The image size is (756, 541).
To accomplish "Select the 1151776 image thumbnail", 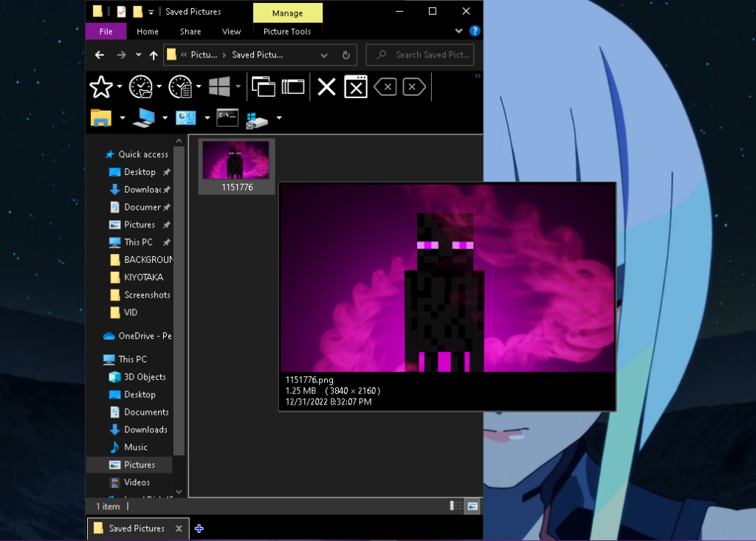I will point(237,166).
